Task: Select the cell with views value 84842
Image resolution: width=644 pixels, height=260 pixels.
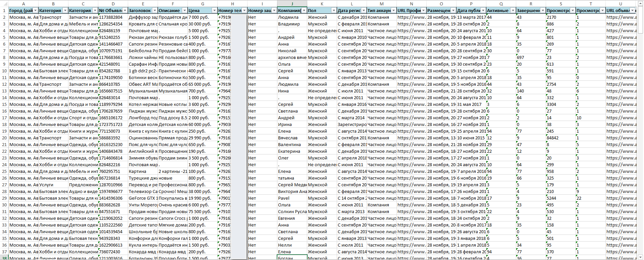Action: 560,138
